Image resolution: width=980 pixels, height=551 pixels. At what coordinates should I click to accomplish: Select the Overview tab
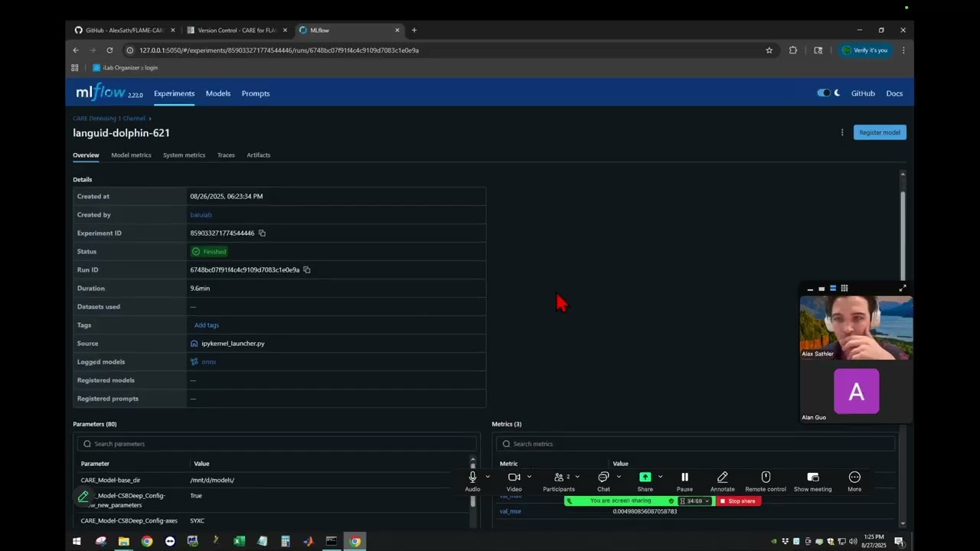[86, 155]
